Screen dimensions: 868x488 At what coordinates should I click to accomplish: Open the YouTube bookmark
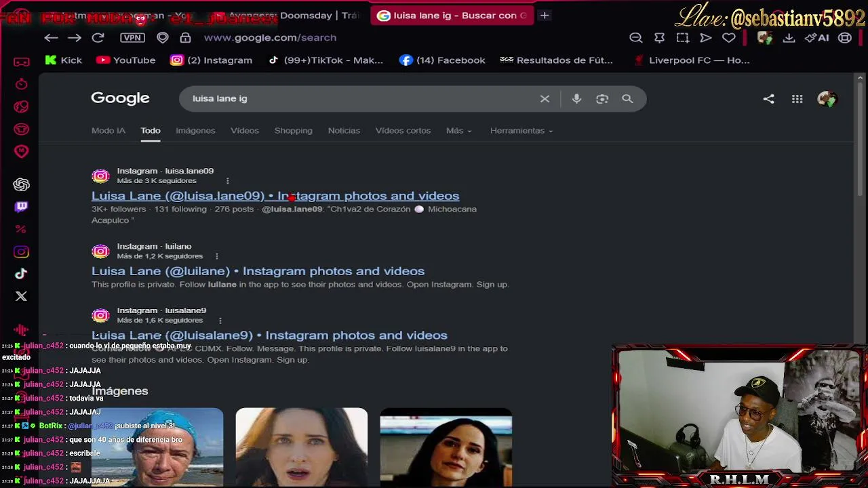click(x=126, y=60)
